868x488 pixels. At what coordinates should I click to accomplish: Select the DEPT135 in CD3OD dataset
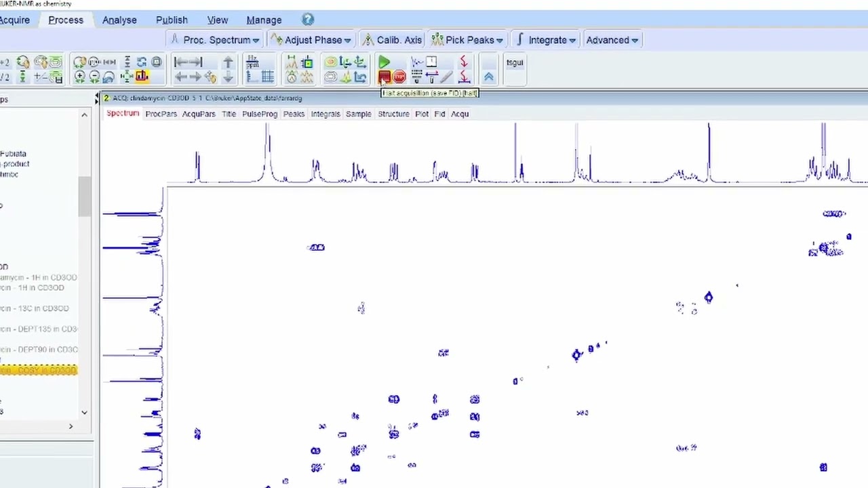pyautogui.click(x=39, y=329)
